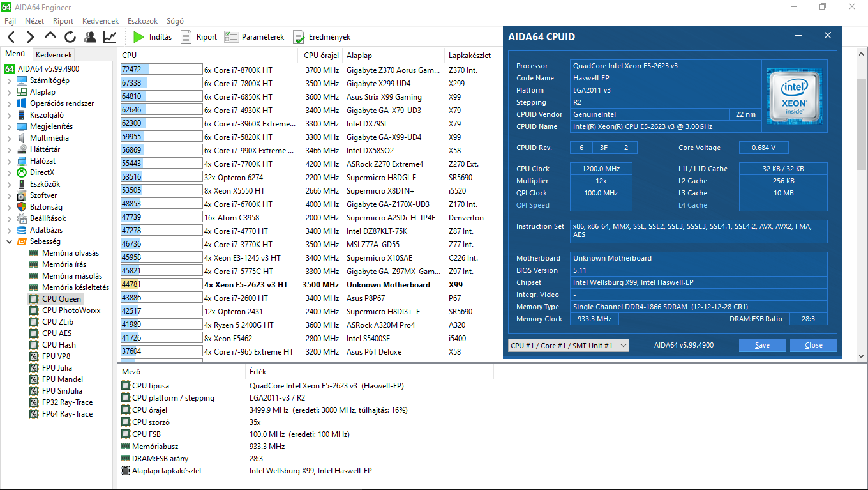Sort results by Alaplap column header
This screenshot has height=490, width=868.
pos(393,56)
